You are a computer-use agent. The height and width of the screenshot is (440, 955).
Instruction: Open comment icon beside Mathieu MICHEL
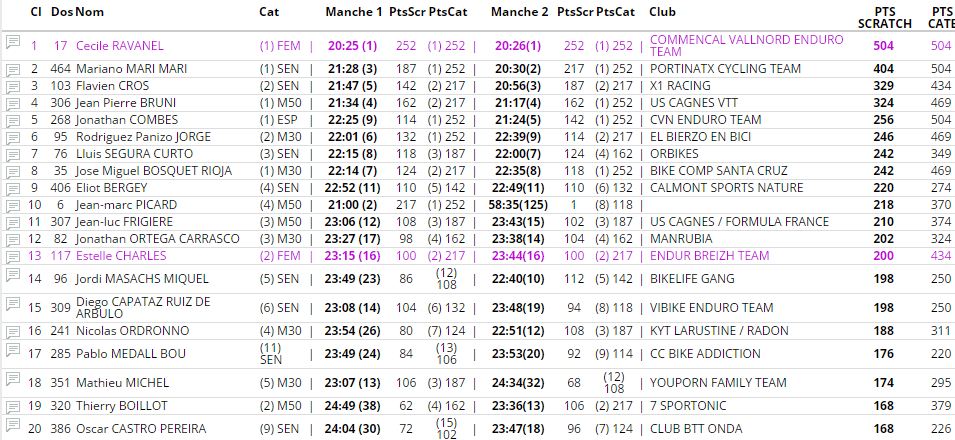tap(13, 379)
